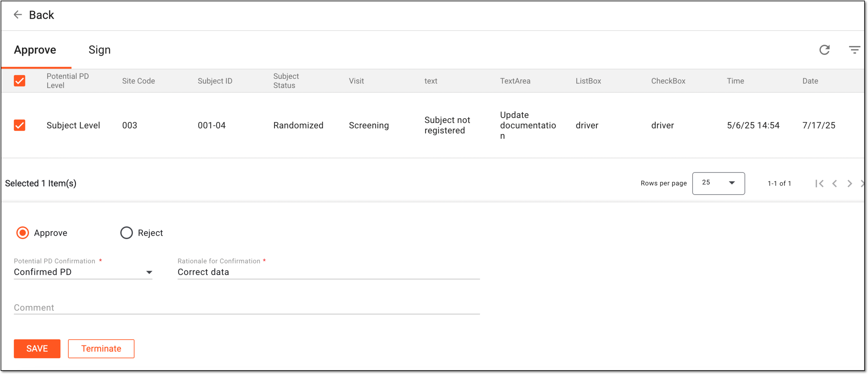Screen dimensions: 868x374
Task: Go to next page arrow
Action: 849,184
